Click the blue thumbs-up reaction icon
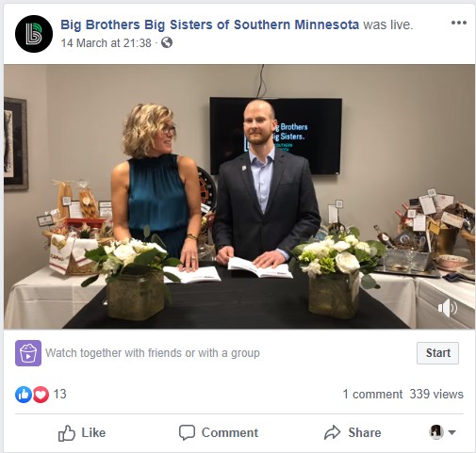This screenshot has height=453, width=476. coord(24,394)
